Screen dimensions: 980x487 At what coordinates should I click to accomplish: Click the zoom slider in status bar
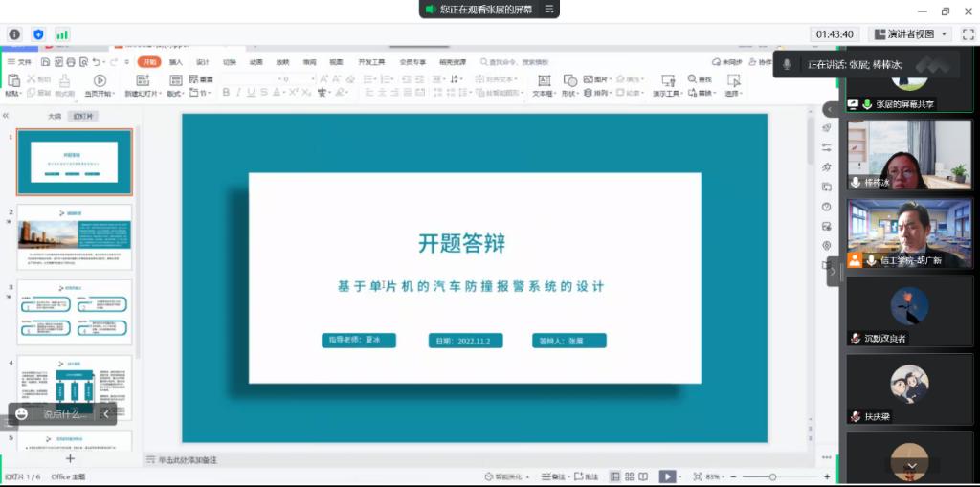773,476
